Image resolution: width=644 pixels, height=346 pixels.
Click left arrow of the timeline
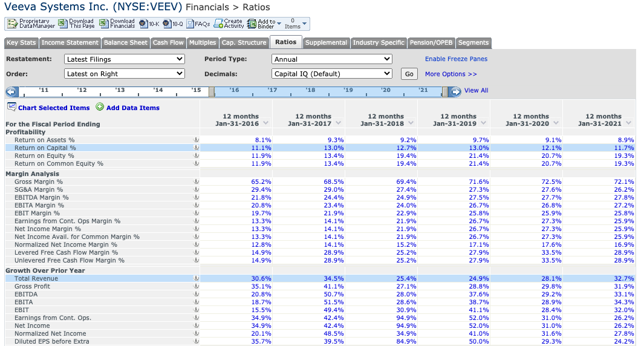pyautogui.click(x=12, y=91)
